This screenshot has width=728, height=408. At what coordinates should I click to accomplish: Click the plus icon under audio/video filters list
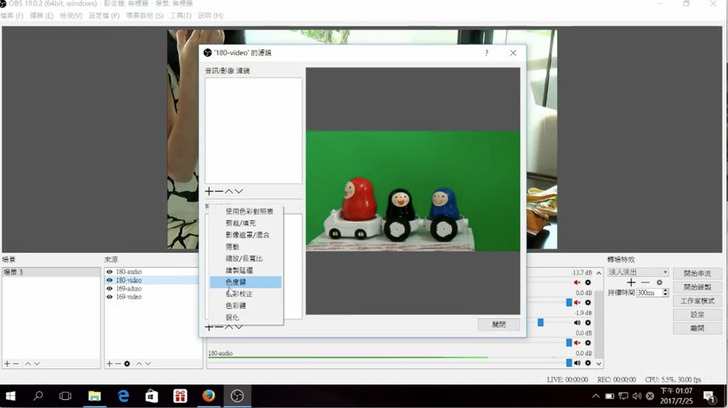coord(209,191)
